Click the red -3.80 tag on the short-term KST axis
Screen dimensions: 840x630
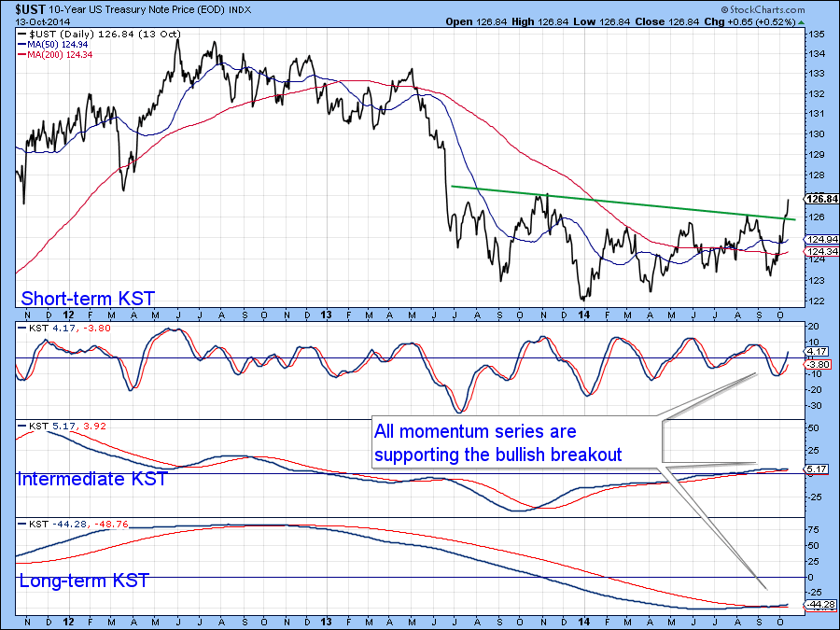pos(818,364)
